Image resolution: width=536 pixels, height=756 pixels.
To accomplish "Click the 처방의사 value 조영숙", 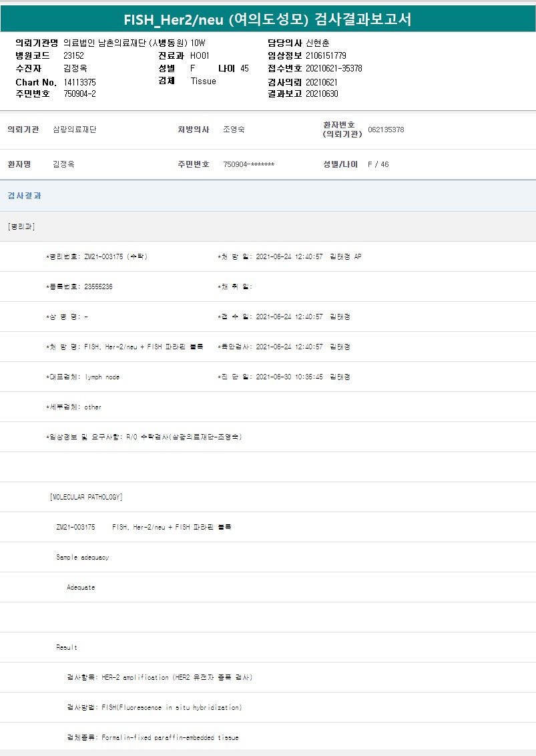I will tap(234, 130).
